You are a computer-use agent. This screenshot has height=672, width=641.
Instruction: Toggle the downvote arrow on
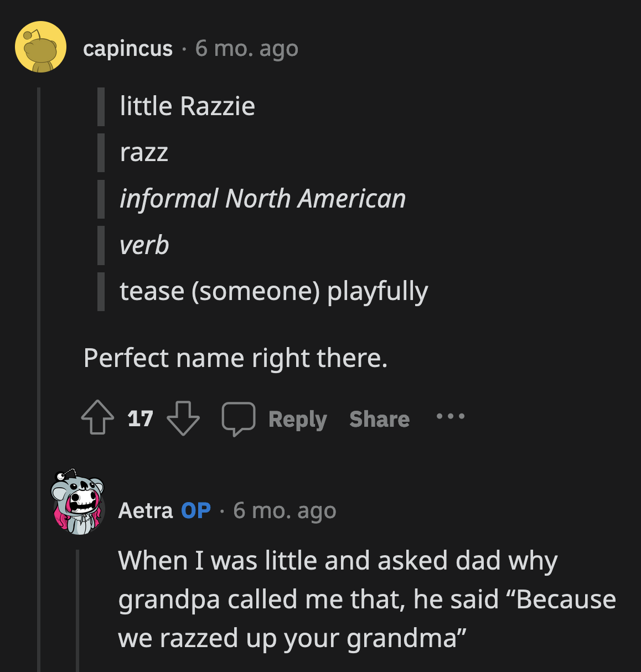pyautogui.click(x=183, y=419)
